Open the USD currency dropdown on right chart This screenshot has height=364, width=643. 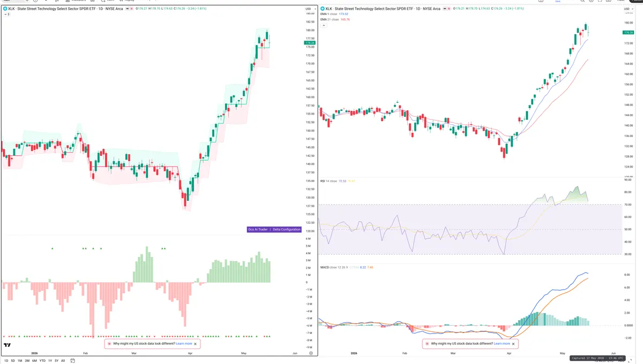(628, 9)
